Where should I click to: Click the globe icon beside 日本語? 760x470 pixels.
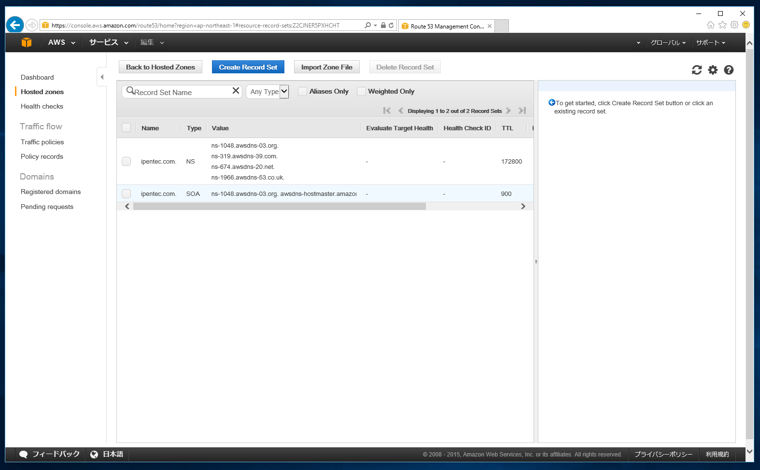point(94,454)
